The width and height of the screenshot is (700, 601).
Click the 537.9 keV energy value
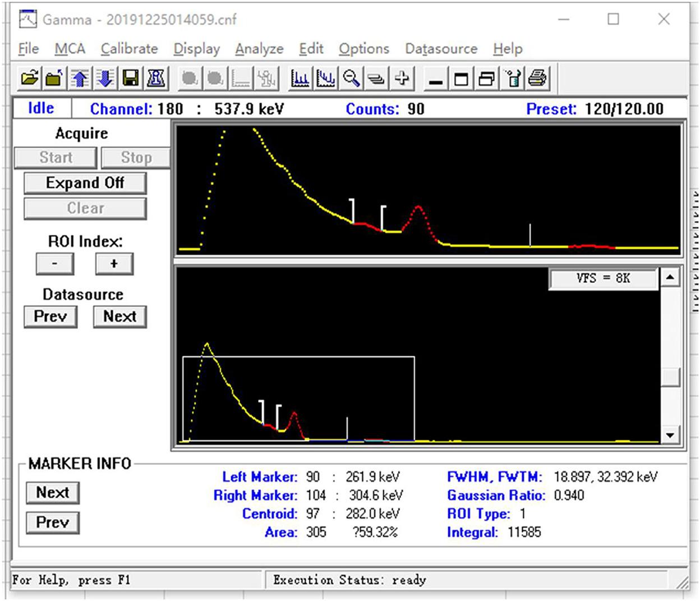coord(249,109)
